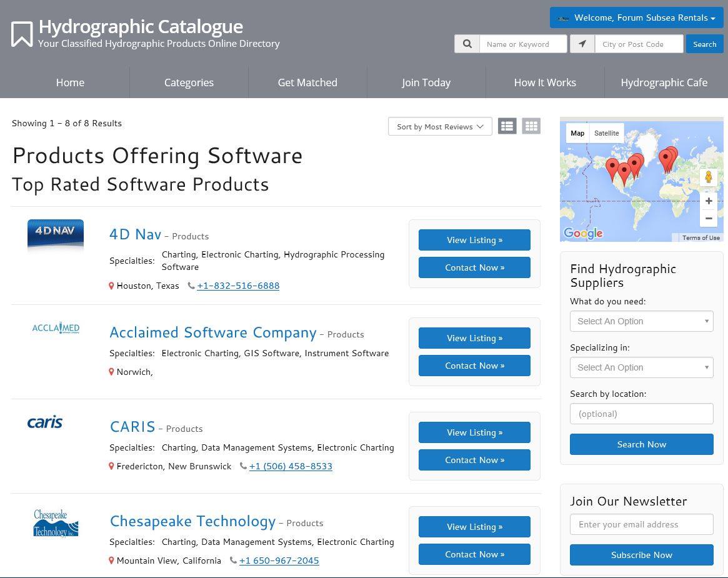The image size is (728, 578).
Task: Click the Google logo on the map
Action: (x=583, y=233)
